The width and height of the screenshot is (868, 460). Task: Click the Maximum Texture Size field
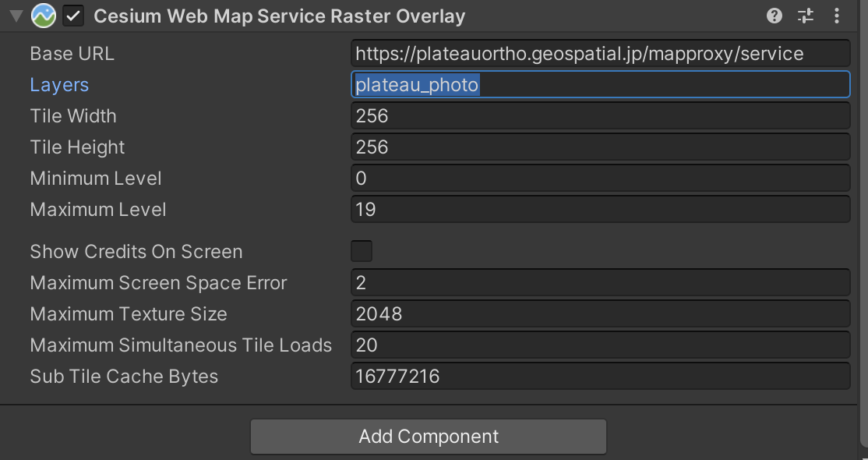pos(601,314)
